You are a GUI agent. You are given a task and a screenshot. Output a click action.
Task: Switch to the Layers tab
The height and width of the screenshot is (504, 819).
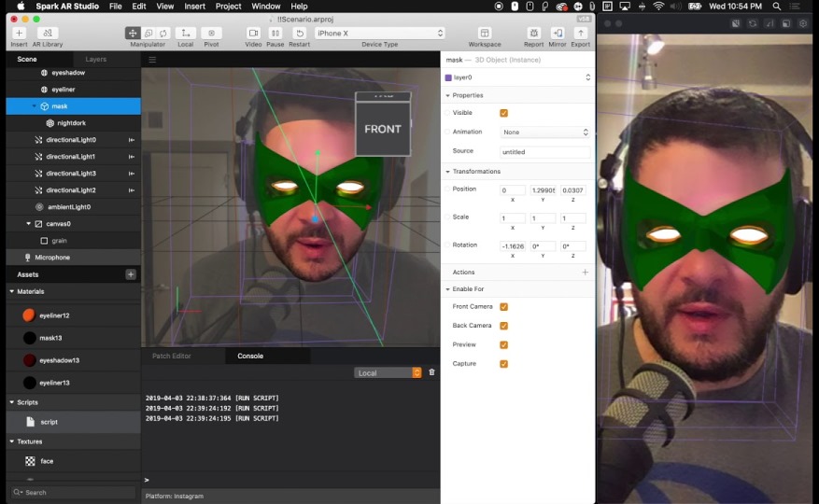(96, 59)
